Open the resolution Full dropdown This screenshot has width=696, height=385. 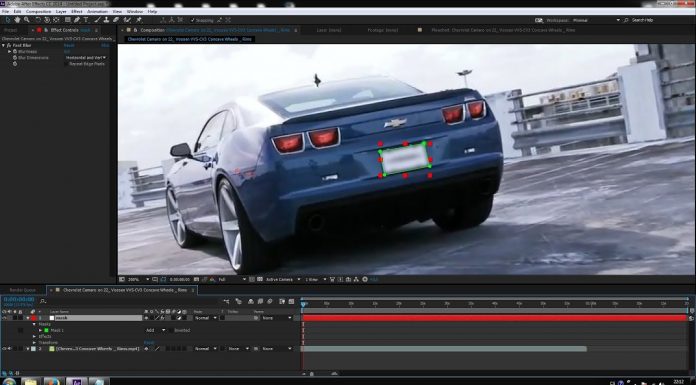[232, 279]
